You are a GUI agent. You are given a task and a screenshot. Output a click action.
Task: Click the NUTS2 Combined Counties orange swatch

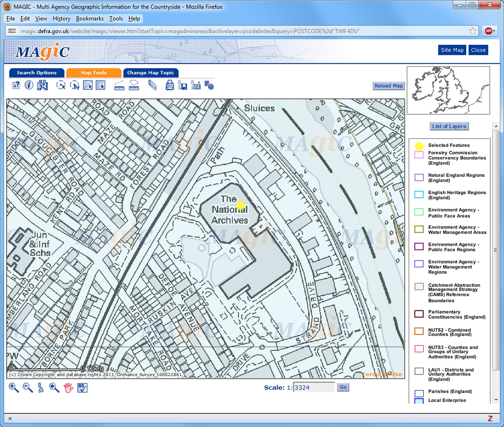tap(419, 331)
